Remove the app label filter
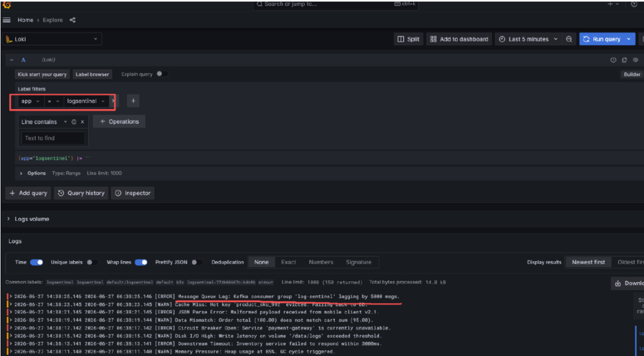Viewport: 644px width, 356px height. coord(113,101)
